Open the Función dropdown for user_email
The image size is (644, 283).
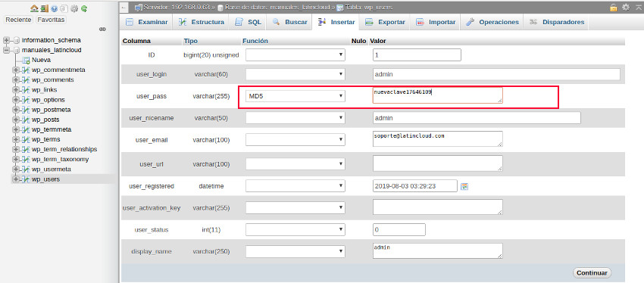pyautogui.click(x=295, y=140)
